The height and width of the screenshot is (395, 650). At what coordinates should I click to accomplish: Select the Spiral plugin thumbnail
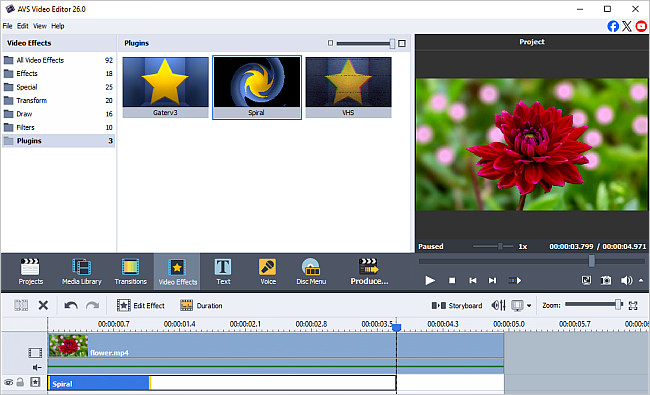pyautogui.click(x=257, y=87)
